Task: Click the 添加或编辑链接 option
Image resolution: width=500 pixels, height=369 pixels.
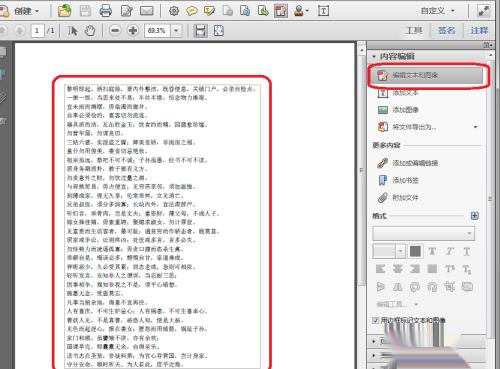Action: click(415, 163)
